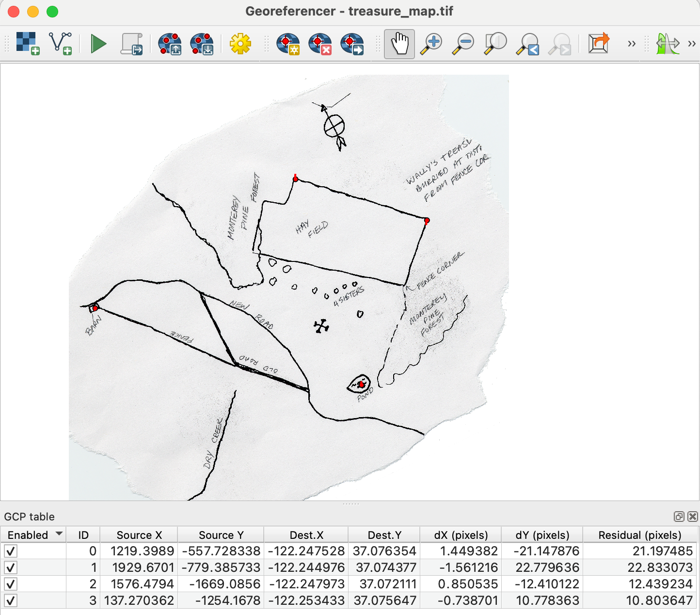Viewport: 700px width, 615px height.
Task: Click the Source X column header
Action: 139,535
